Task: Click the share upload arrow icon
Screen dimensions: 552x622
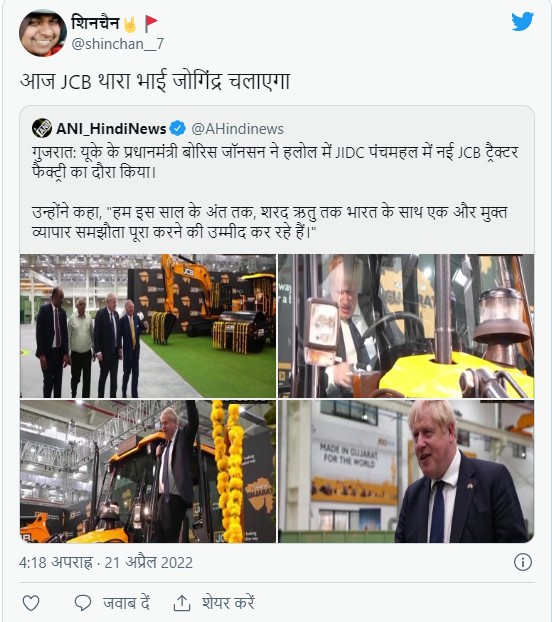Action: [x=182, y=603]
